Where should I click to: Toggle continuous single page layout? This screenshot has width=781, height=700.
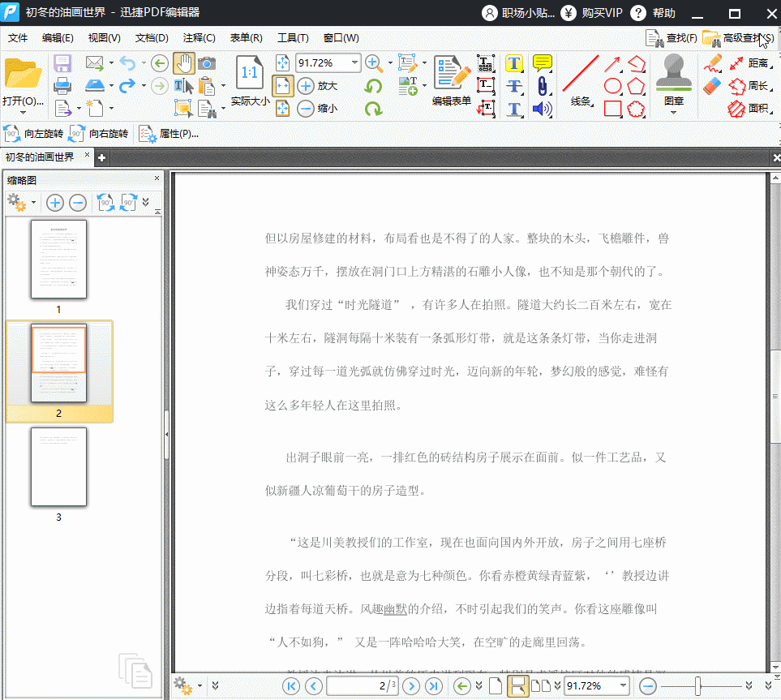pos(517,686)
